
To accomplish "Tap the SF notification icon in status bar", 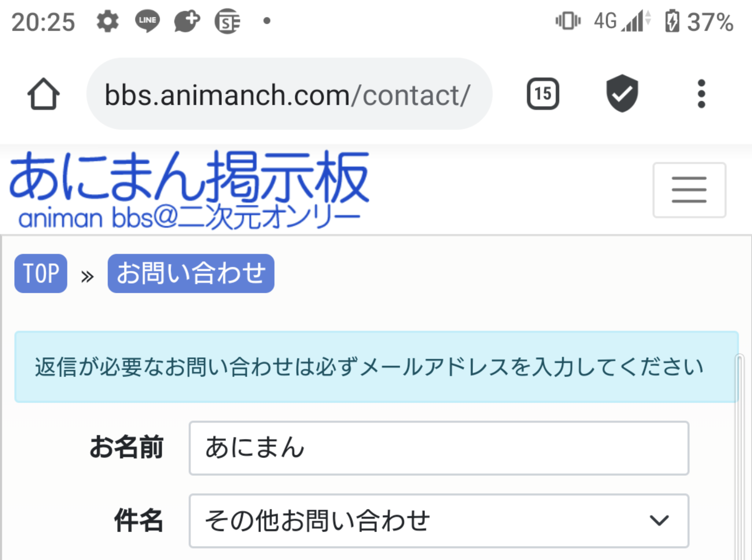I will (x=227, y=21).
